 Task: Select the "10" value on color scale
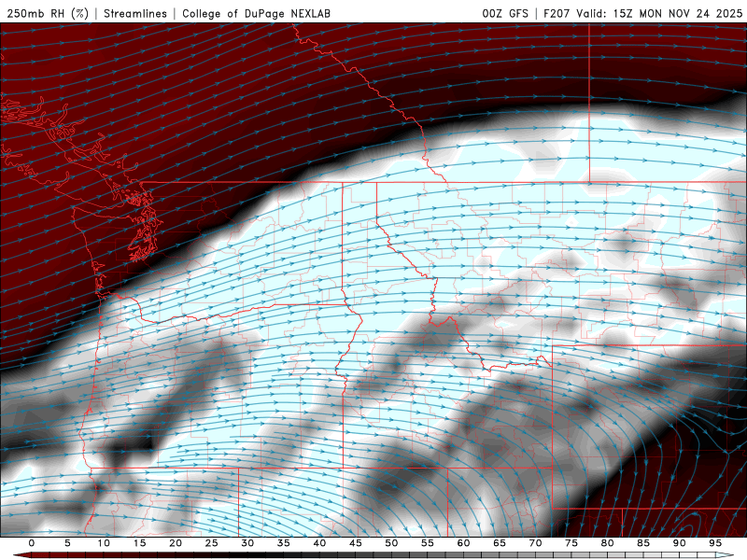coord(104,543)
